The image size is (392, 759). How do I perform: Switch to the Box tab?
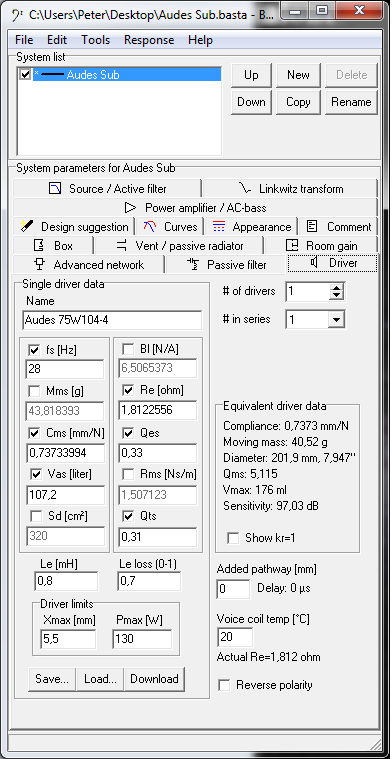(x=54, y=245)
